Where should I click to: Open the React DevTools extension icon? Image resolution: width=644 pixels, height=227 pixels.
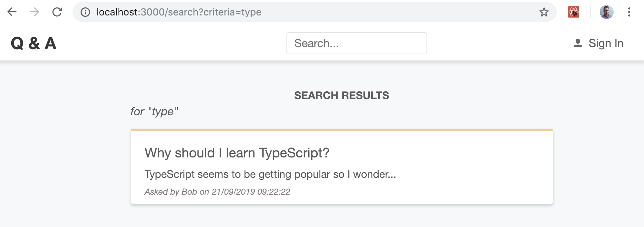(573, 12)
